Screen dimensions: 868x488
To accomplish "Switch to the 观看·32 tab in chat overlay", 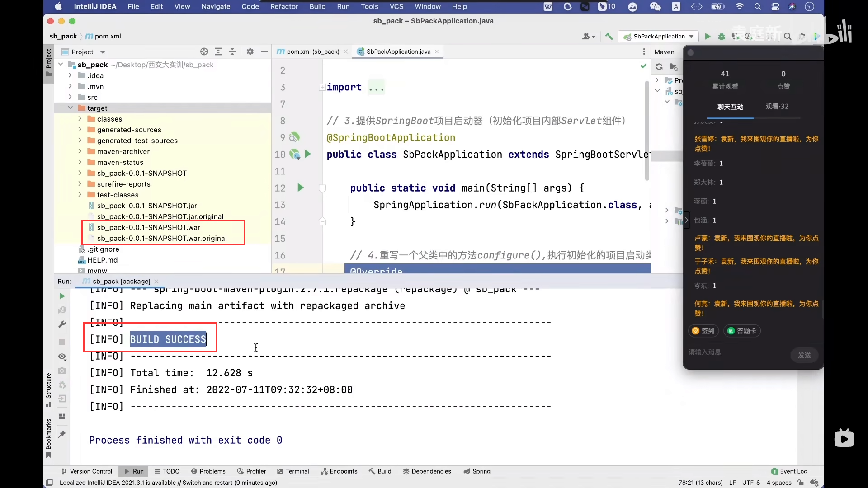I will (x=777, y=107).
